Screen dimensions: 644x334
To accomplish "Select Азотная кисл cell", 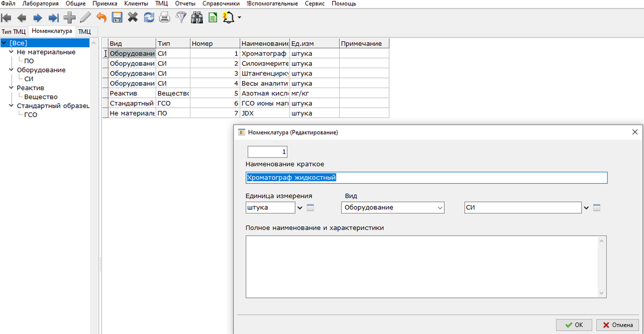I will tap(265, 93).
